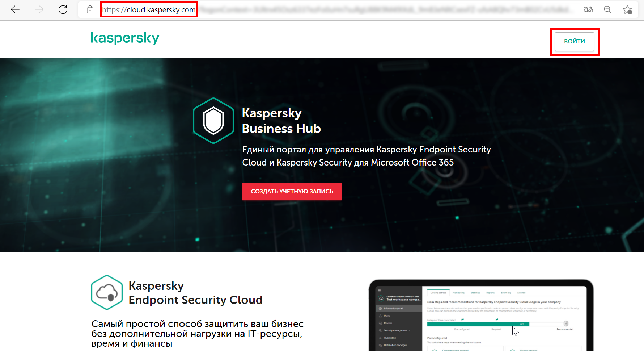644x351 pixels.
Task: Select the 'Kaspersky Endpoint Security Cloud' heading
Action: coord(195,293)
